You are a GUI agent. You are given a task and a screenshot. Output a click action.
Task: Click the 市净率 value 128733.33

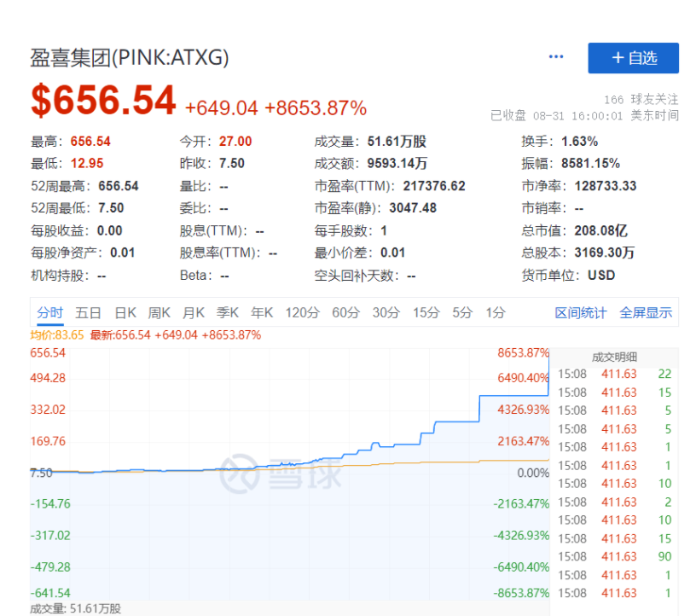(606, 186)
